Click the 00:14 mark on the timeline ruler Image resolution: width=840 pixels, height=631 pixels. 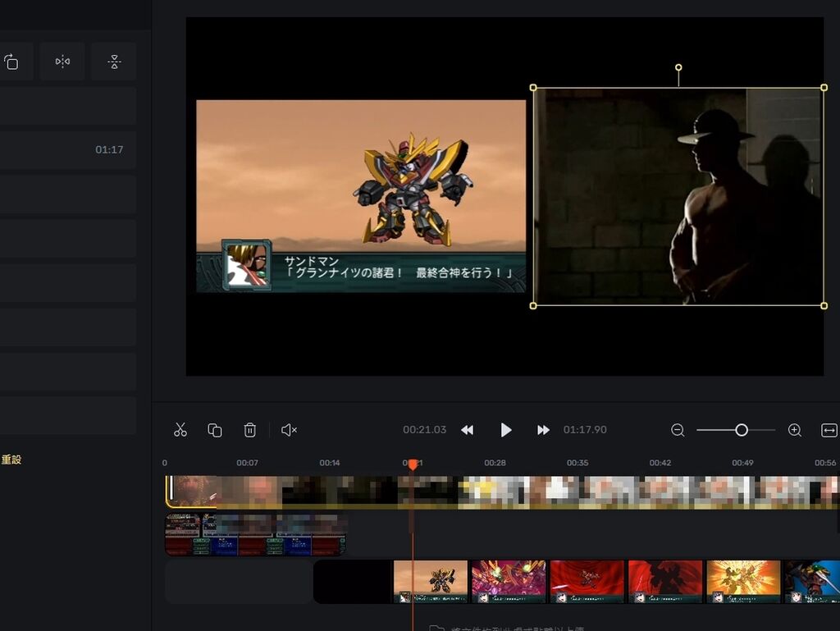(x=330, y=463)
